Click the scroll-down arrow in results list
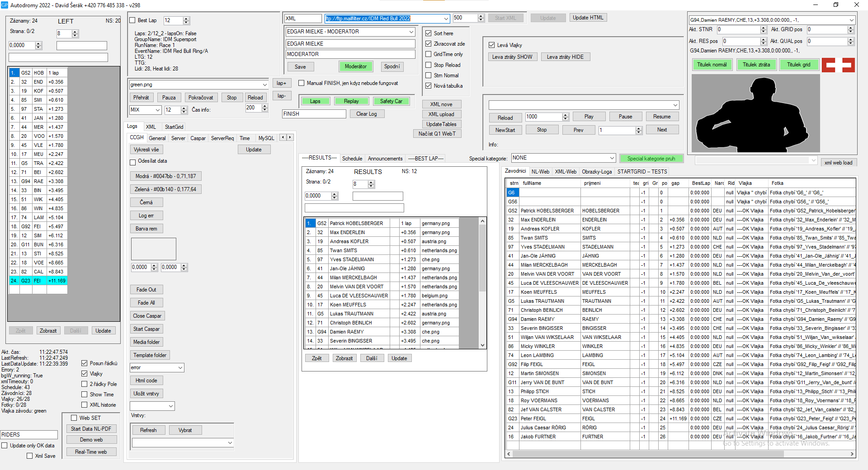Viewport: 868px width, 470px height. pos(482,345)
